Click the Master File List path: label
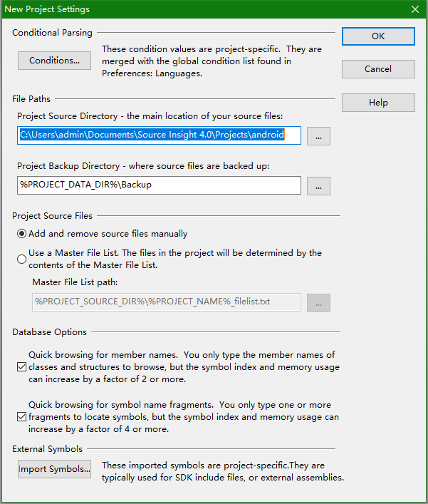This screenshot has width=428, height=504. (75, 282)
